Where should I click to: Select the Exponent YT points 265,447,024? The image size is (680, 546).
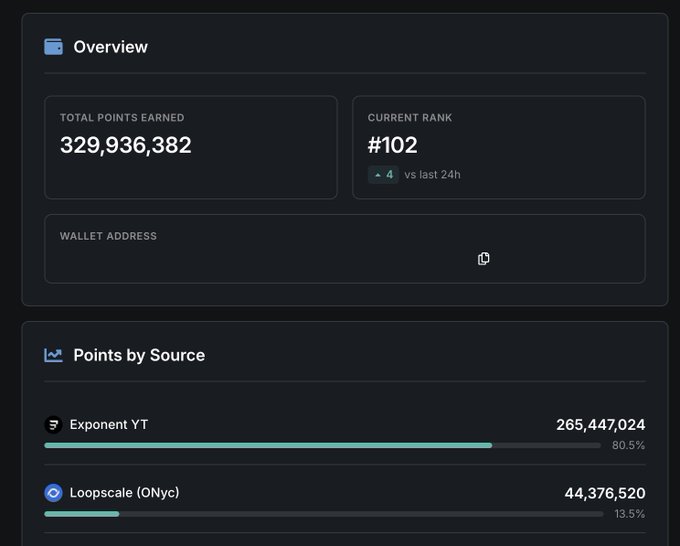coord(601,425)
